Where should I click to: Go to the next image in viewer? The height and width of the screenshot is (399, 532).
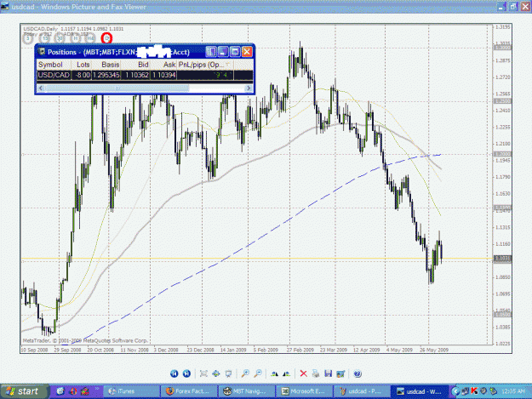(x=186, y=373)
